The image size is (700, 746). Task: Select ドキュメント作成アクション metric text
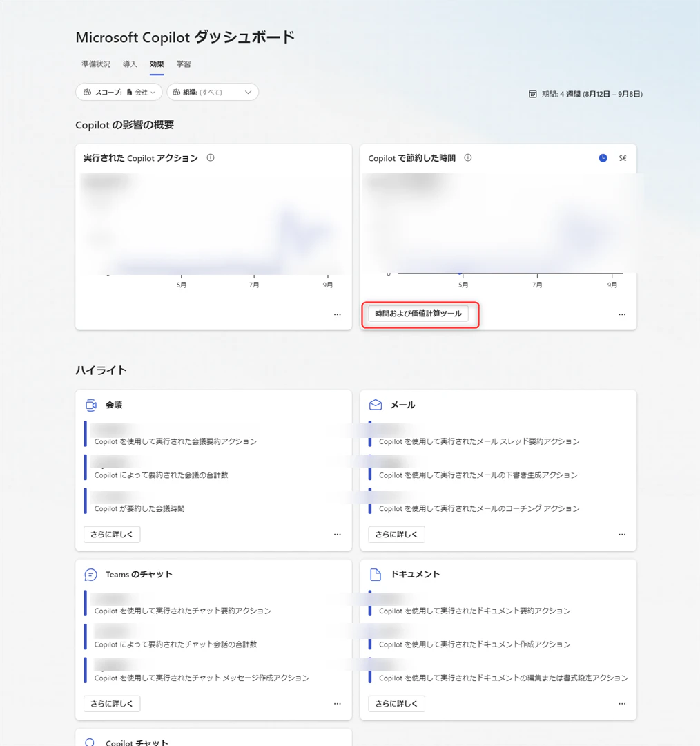tap(474, 644)
